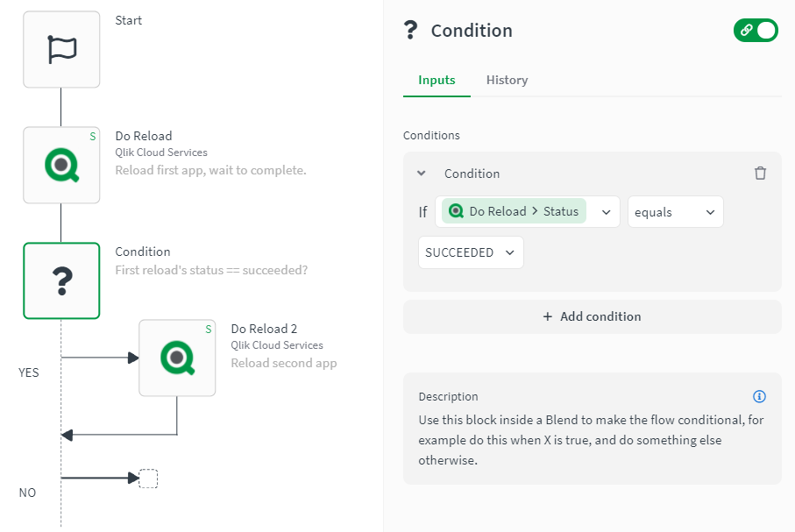Toggle the green link switch off
The width and height of the screenshot is (795, 532).
tap(756, 30)
